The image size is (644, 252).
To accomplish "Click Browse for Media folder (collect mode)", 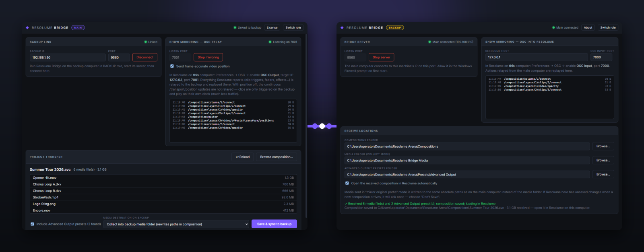I will tap(603, 160).
